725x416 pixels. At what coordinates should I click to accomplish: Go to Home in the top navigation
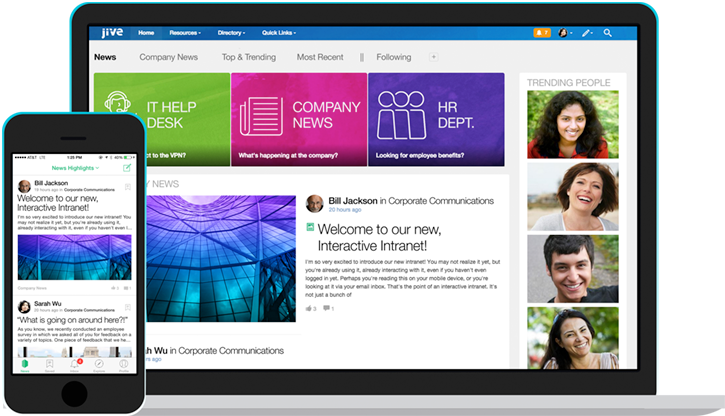[x=146, y=33]
